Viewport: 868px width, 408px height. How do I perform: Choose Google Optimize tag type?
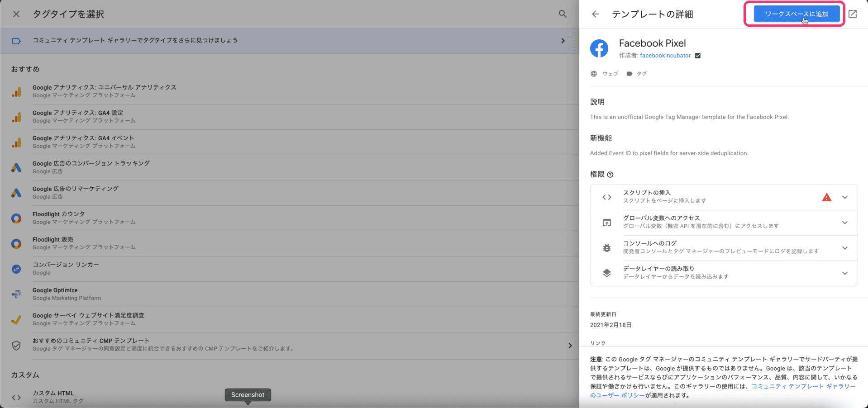(290, 294)
